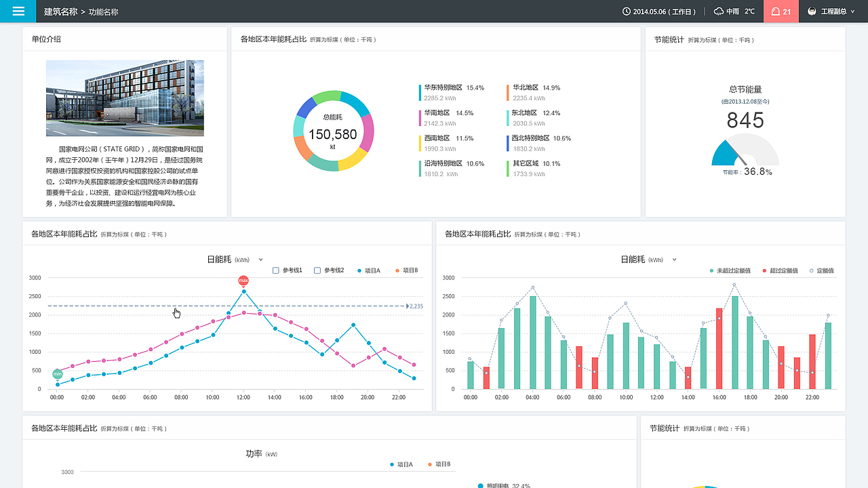This screenshot has width=868, height=488.
Task: Open the hamburger menu icon
Action: tap(18, 11)
